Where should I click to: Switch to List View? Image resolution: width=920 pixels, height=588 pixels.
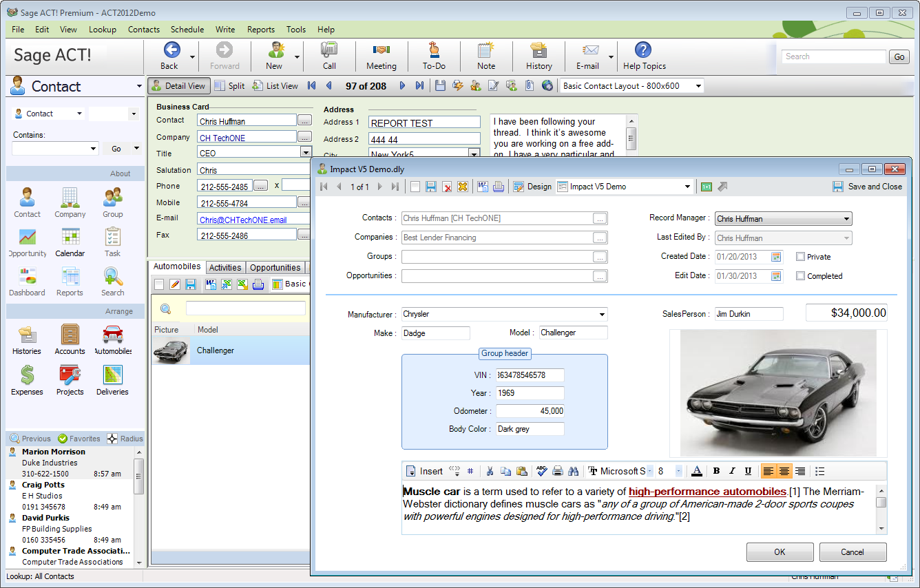tap(275, 86)
